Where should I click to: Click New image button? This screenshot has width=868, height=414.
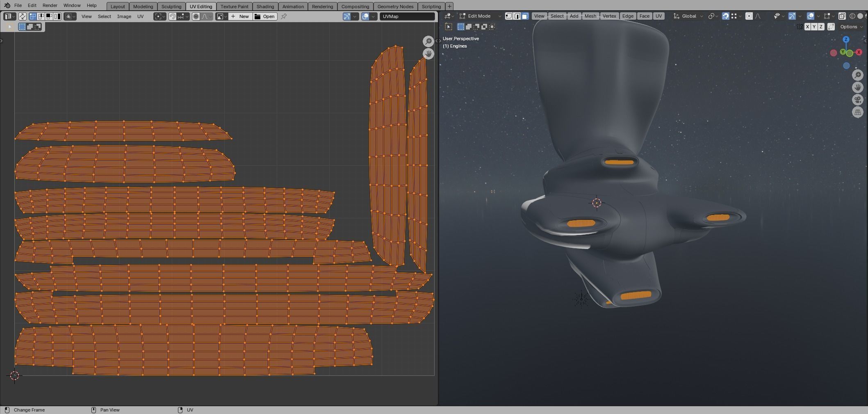[x=240, y=16]
